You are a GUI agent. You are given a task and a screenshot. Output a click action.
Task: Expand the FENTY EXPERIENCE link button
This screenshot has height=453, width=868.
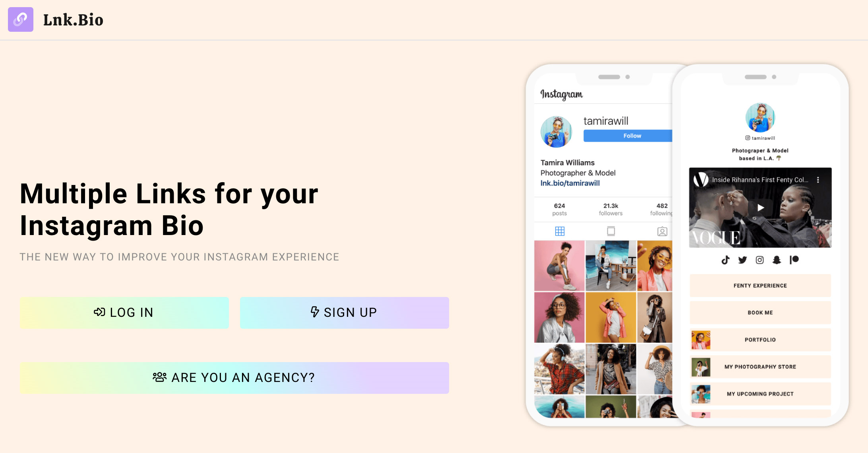[759, 285]
